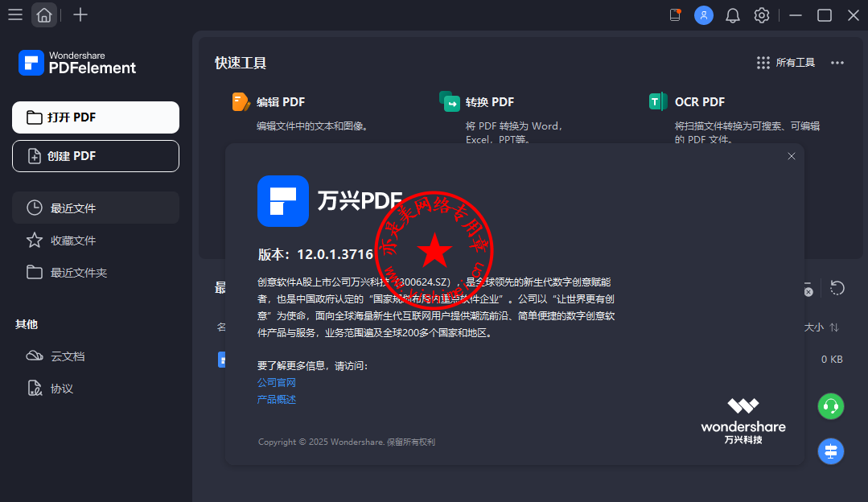This screenshot has width=868, height=502.
Task: Open 产品概述 link
Action: click(x=276, y=399)
